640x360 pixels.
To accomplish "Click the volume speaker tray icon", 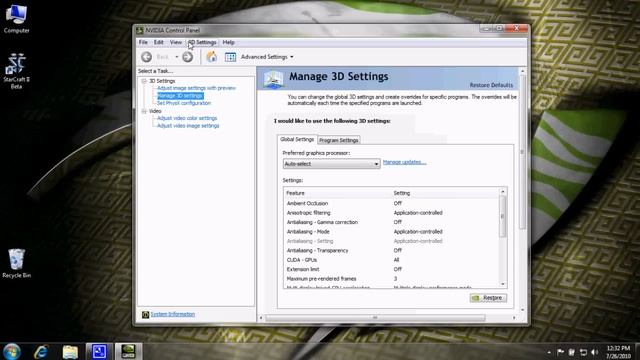I will (595, 352).
